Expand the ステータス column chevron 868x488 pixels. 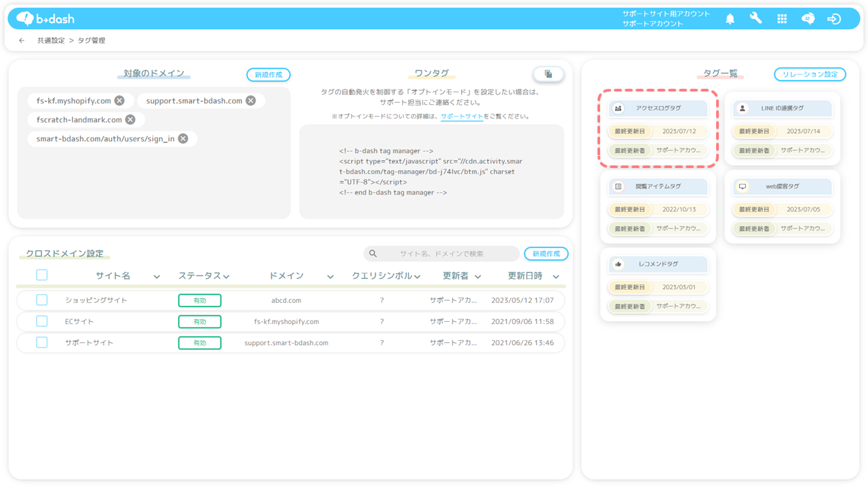[226, 277]
